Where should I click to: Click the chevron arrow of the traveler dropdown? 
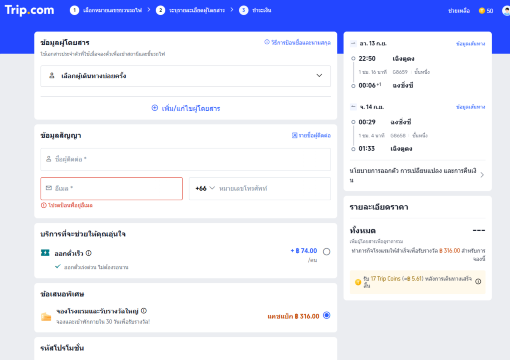pyautogui.click(x=319, y=76)
